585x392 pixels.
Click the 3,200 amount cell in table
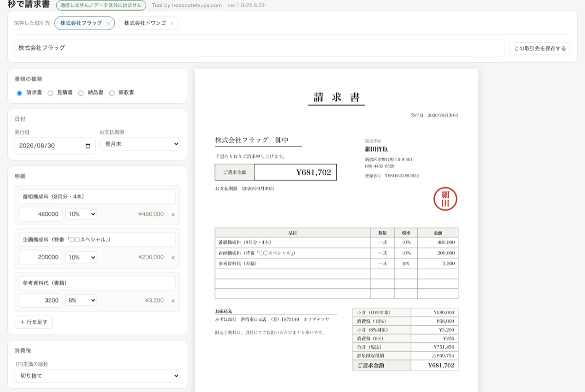click(x=438, y=263)
